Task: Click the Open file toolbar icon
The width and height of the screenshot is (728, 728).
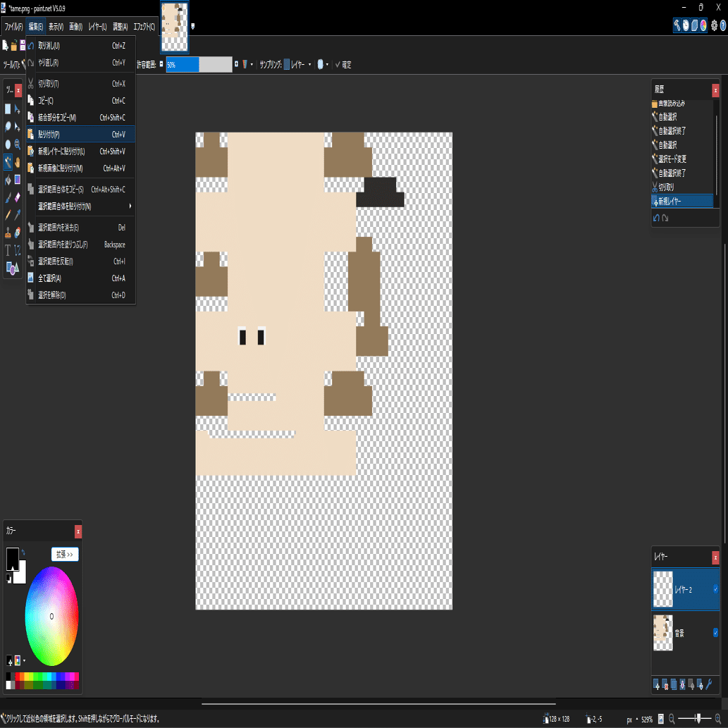Action: 14,46
